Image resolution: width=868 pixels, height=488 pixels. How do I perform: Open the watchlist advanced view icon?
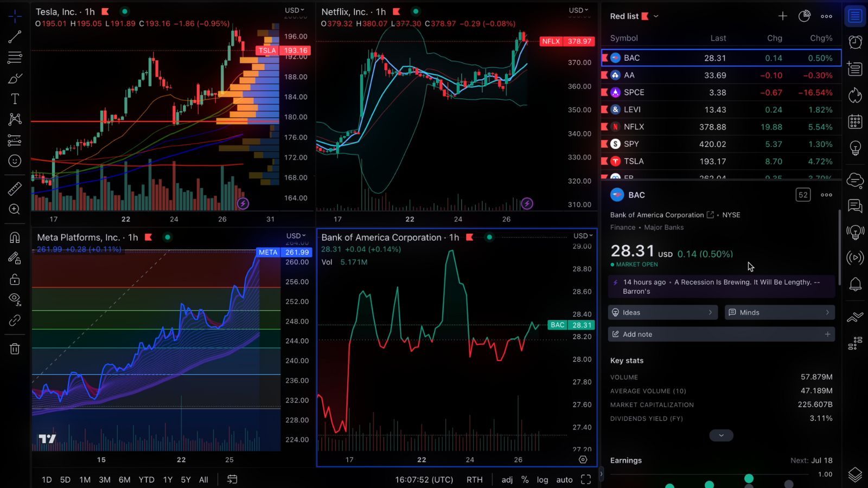point(804,16)
